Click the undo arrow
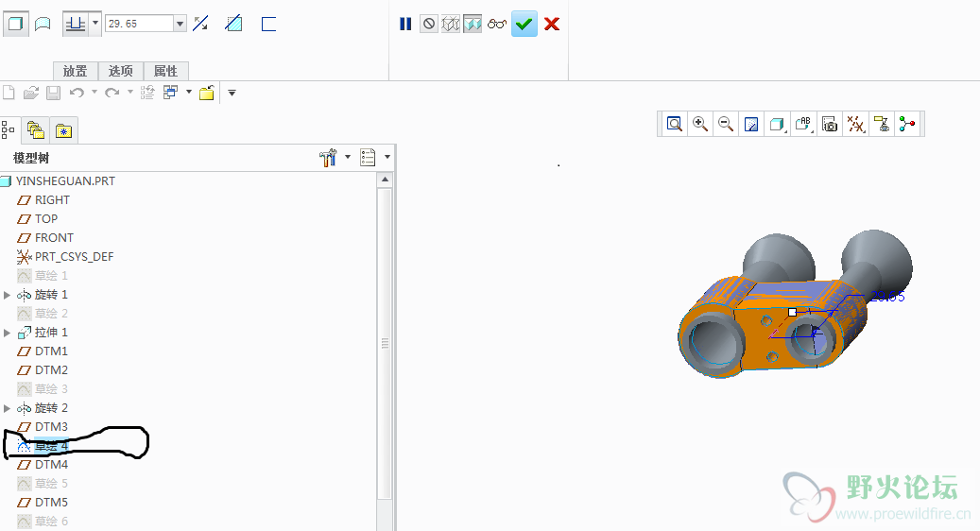Image resolution: width=980 pixels, height=531 pixels. coord(77,94)
